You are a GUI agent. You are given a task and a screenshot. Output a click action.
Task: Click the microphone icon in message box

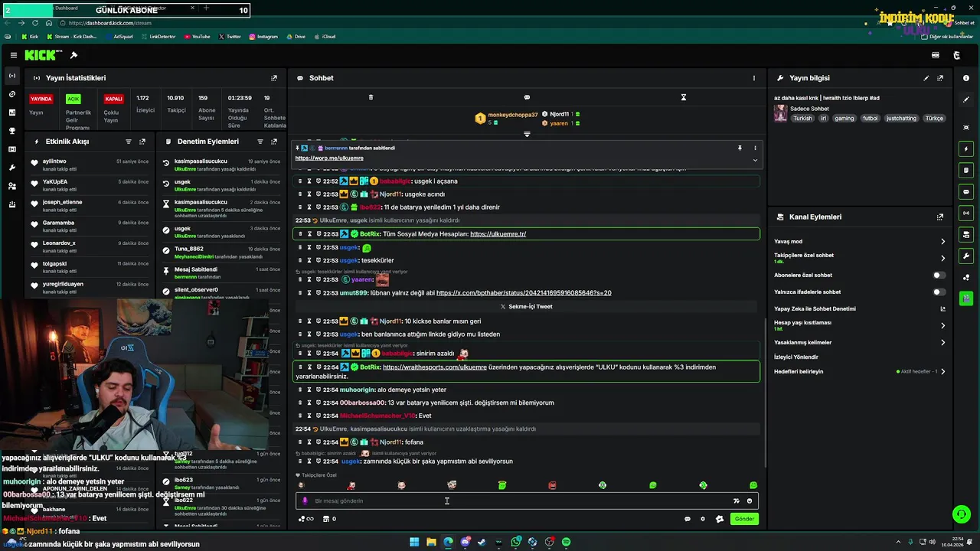pyautogui.click(x=305, y=501)
